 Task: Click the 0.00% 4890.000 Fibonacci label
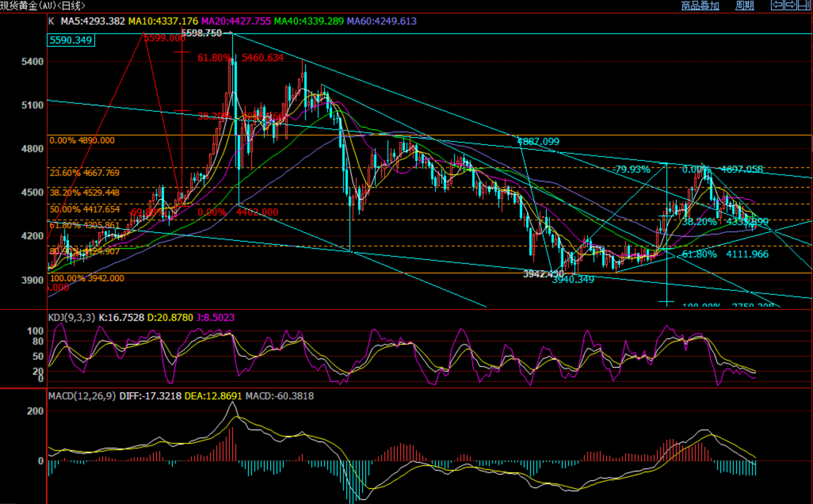coord(82,141)
